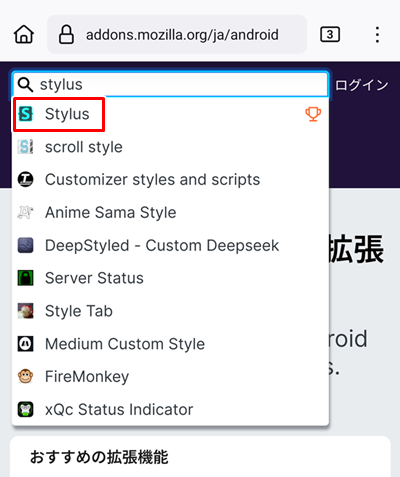The image size is (400, 477).
Task: Select the scroll style suggestion
Action: coord(170,147)
